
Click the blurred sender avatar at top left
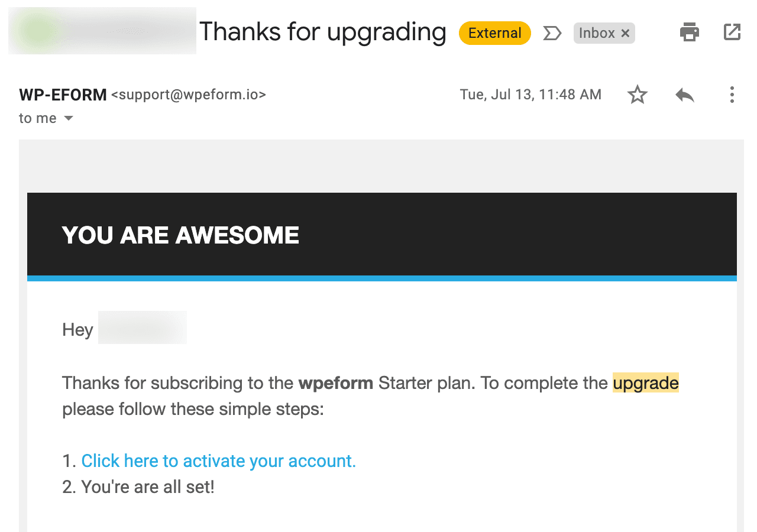click(x=102, y=31)
